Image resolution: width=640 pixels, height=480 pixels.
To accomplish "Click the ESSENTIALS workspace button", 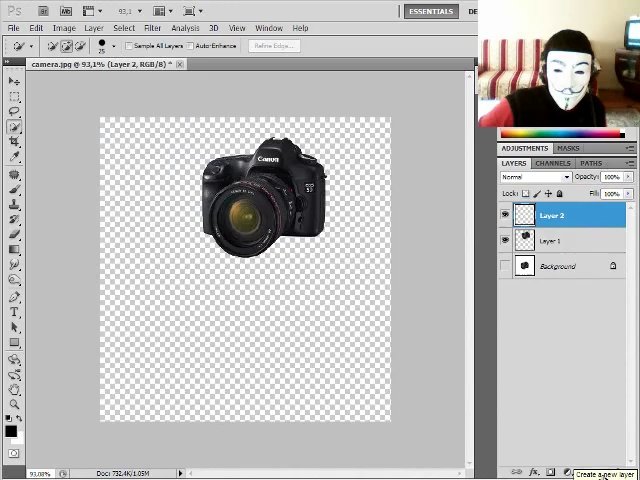I will tap(431, 11).
